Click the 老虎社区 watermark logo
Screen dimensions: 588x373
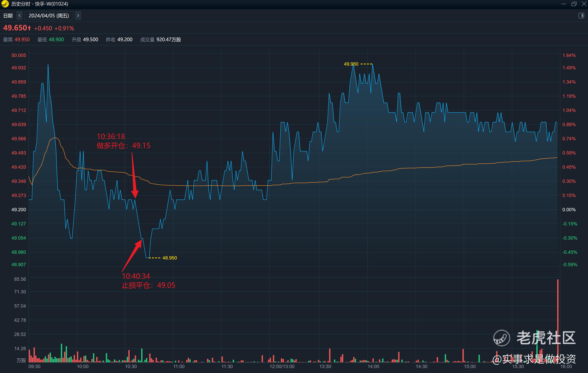(502, 338)
